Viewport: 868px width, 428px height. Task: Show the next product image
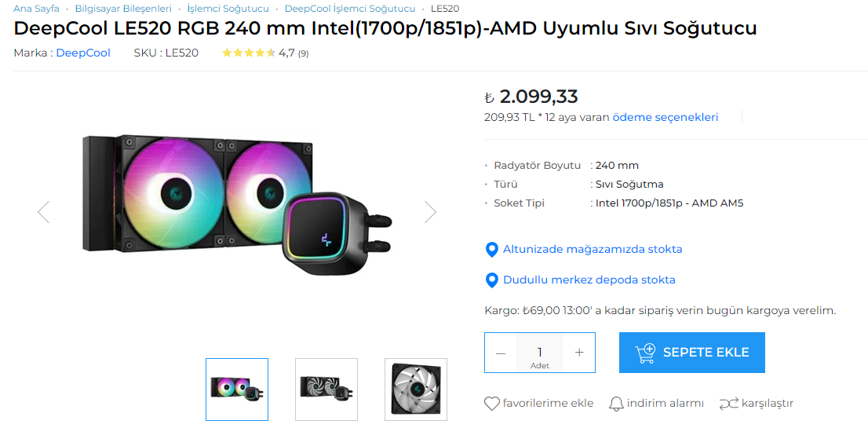[x=430, y=211]
